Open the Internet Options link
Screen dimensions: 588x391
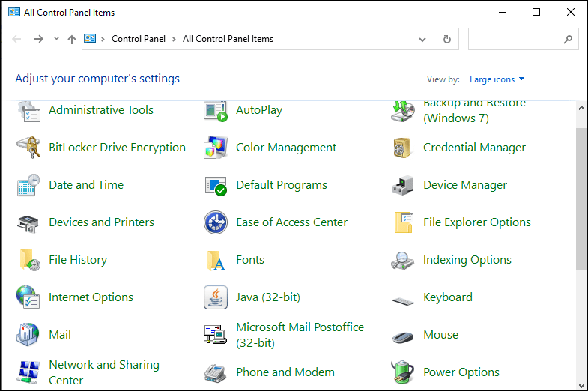point(91,297)
